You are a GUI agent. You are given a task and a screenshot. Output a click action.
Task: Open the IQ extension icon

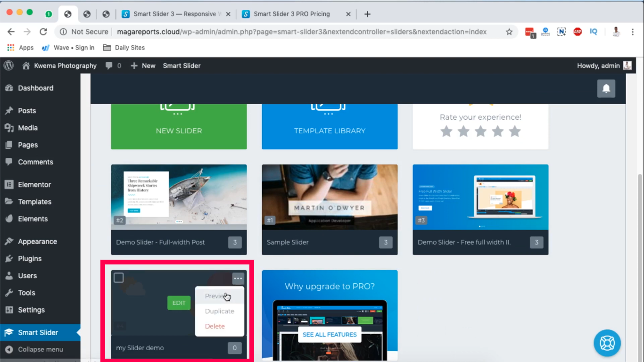594,32
